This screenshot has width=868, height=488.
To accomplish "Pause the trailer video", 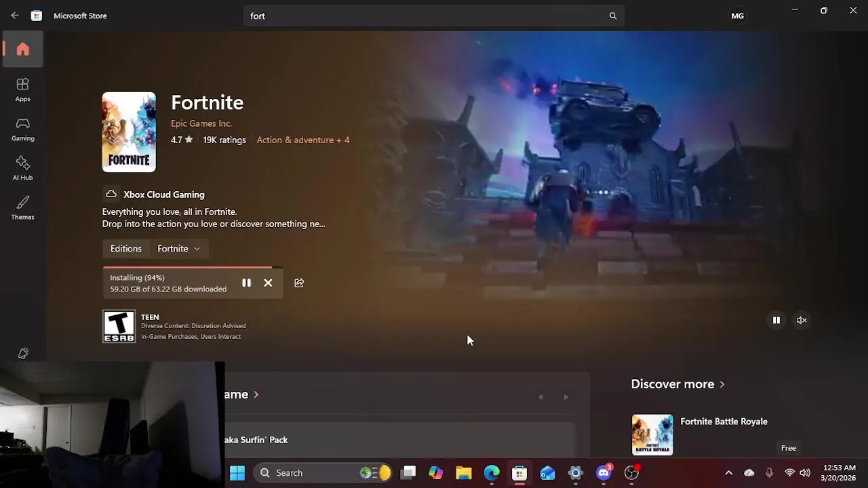I will [776, 320].
